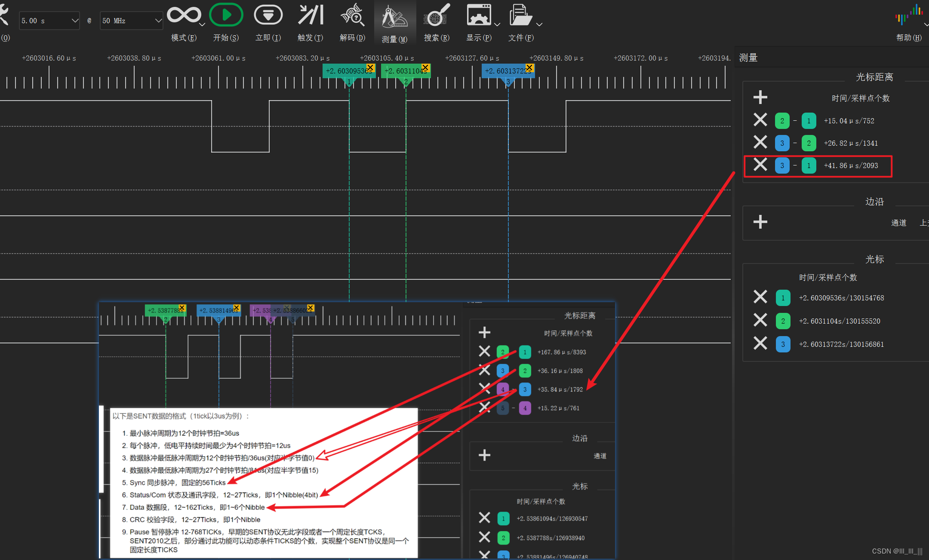Open the 50 MHz sample rate dropdown
The height and width of the screenshot is (560, 929).
point(158,21)
